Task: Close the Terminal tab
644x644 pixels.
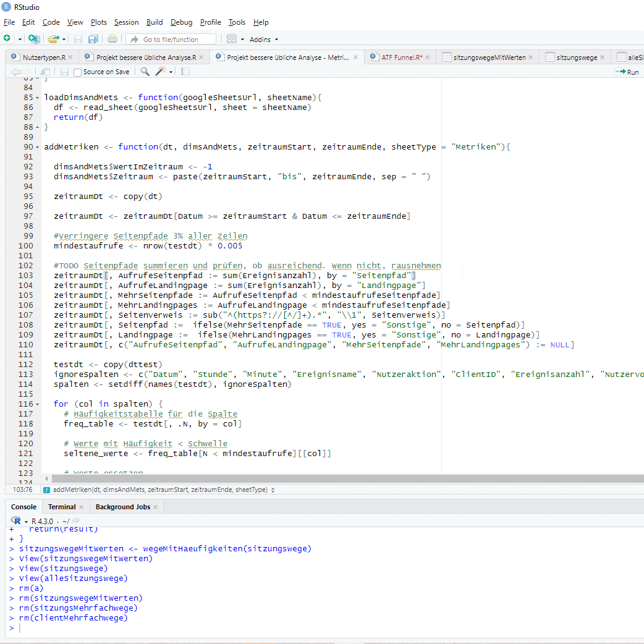Action: [82, 507]
